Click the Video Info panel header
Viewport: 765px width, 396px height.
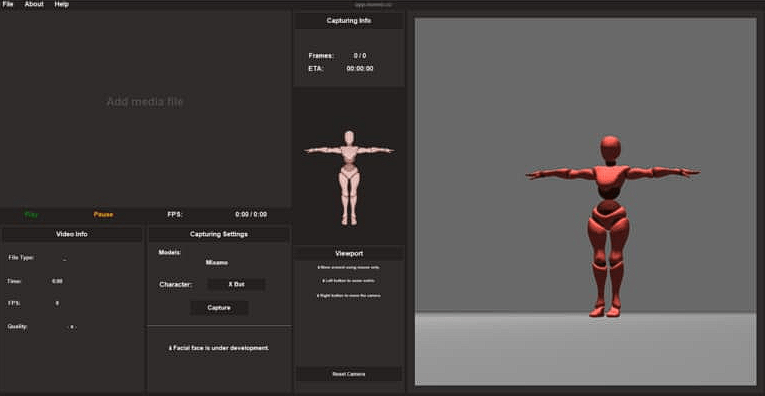[x=72, y=234]
